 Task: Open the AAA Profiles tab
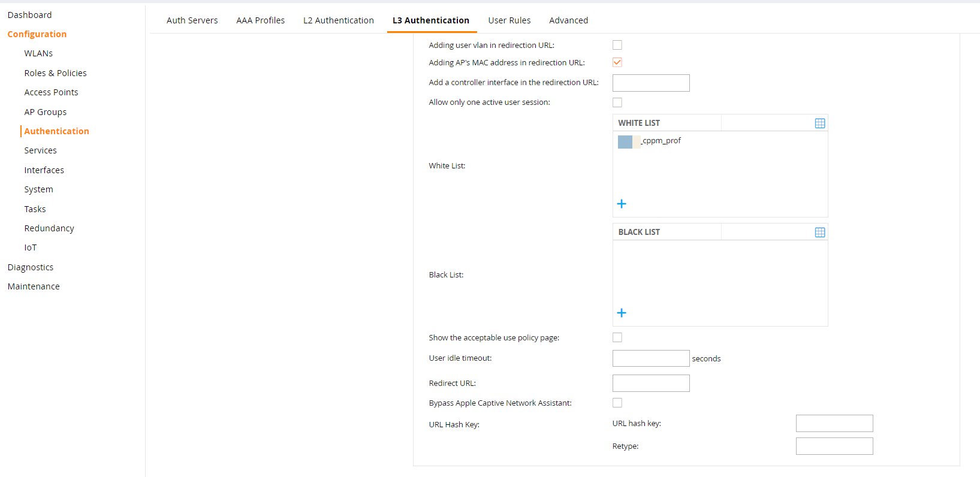click(260, 20)
